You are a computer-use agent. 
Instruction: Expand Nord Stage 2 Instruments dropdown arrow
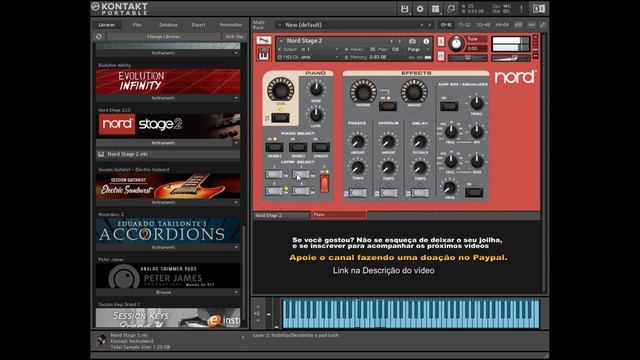coord(236,143)
